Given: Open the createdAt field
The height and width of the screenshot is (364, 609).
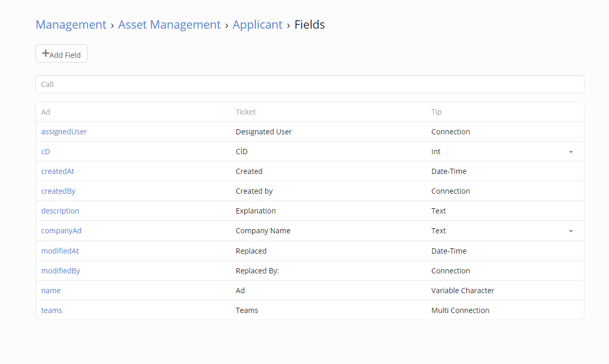Looking at the screenshot, I should tap(58, 171).
